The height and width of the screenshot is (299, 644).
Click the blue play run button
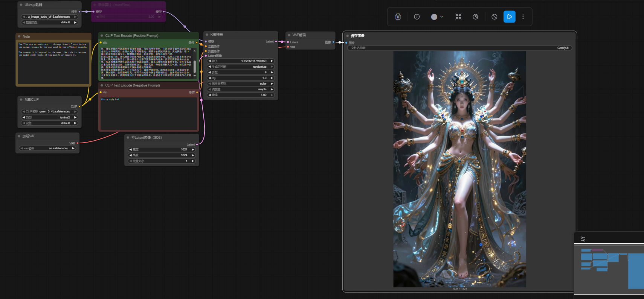click(509, 17)
